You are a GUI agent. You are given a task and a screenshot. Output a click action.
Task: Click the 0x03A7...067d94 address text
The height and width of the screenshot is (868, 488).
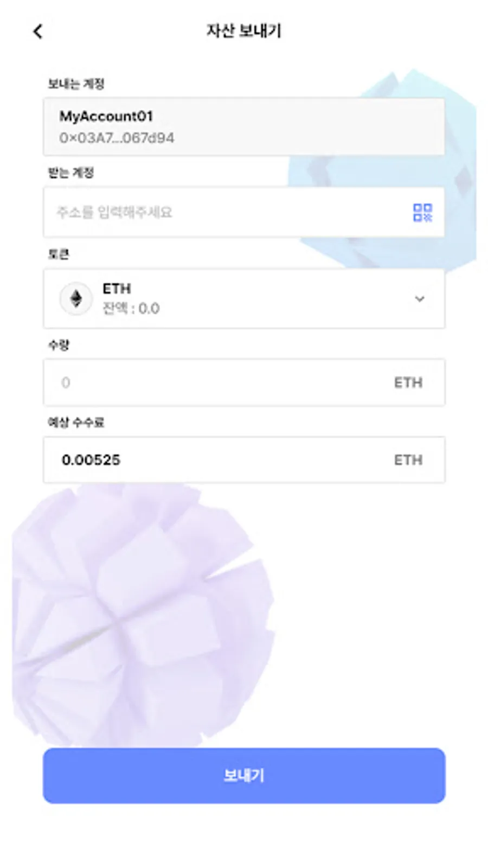pos(117,138)
